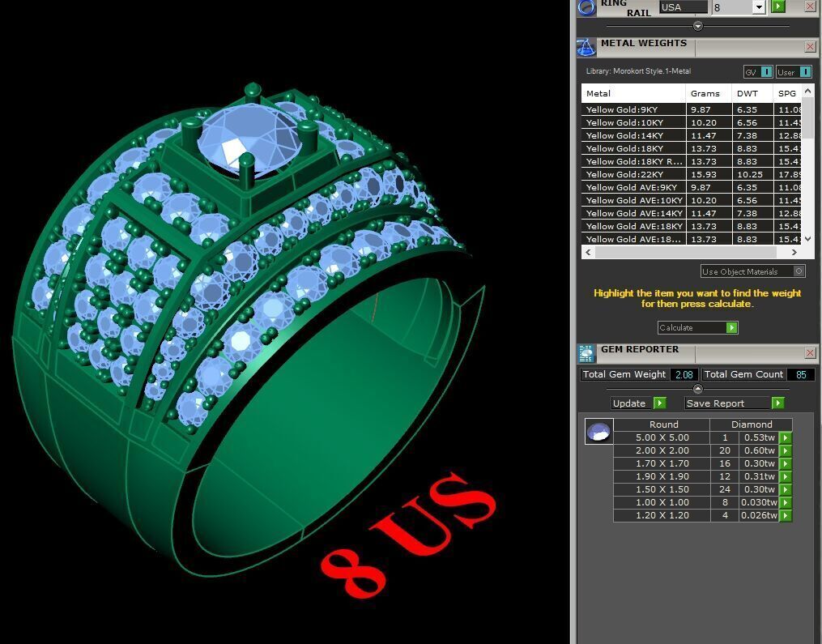This screenshot has width=822, height=644.
Task: Select gems in 1.20 X 1.20 row arrow
Action: pos(786,515)
